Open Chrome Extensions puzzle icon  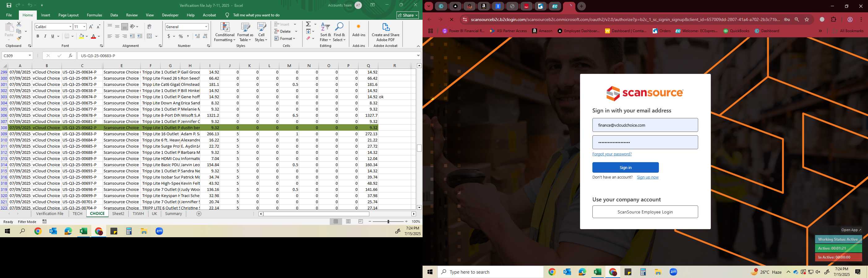click(x=834, y=19)
